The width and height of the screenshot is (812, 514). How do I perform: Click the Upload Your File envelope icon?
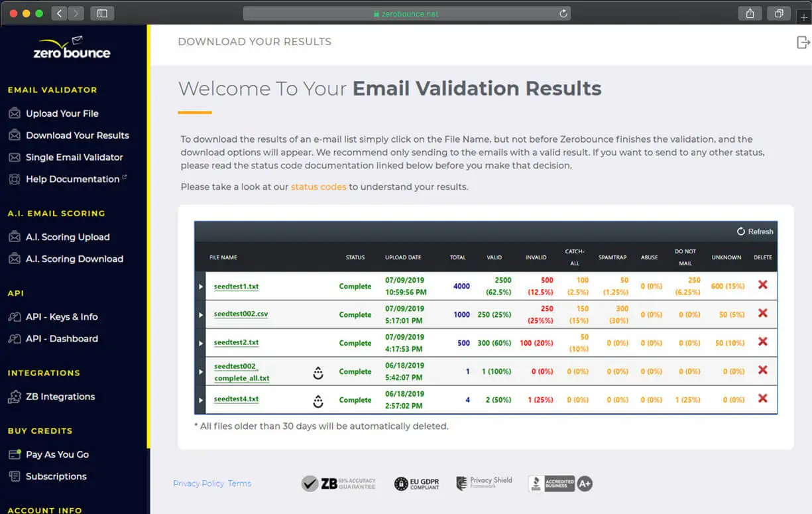pyautogui.click(x=14, y=113)
